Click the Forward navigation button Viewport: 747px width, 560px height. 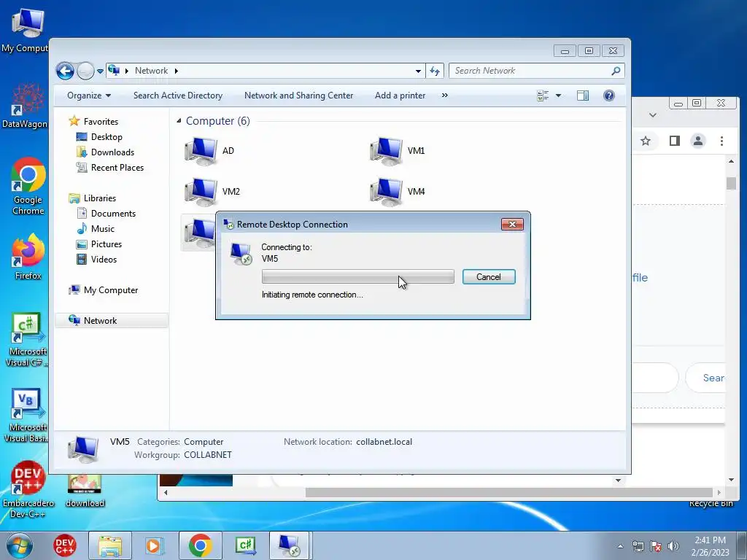coord(86,71)
